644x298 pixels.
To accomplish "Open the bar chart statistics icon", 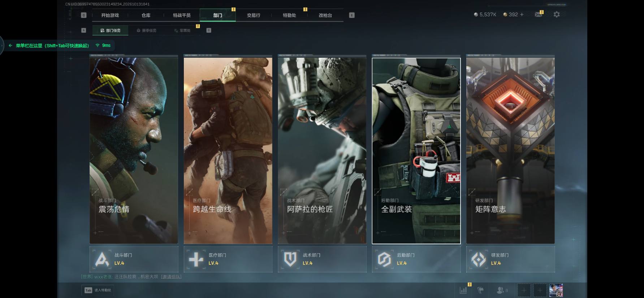I will 463,290.
